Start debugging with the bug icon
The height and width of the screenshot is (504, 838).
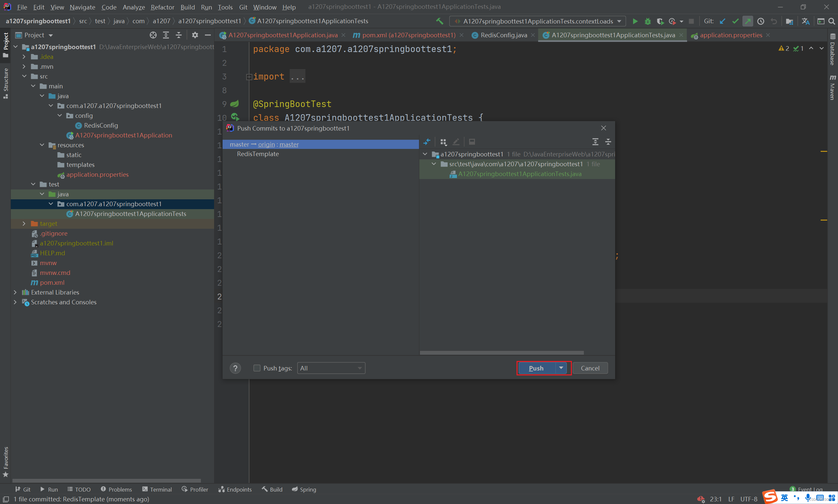point(648,21)
